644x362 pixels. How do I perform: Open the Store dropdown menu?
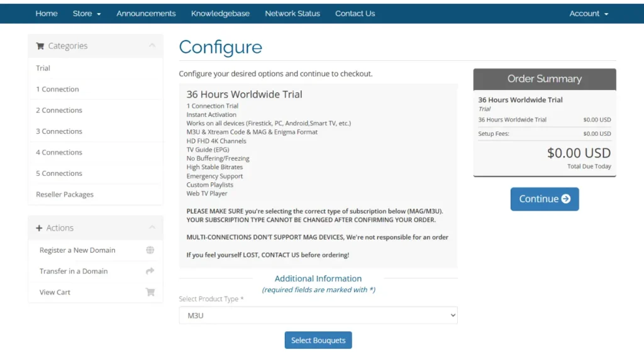point(87,14)
